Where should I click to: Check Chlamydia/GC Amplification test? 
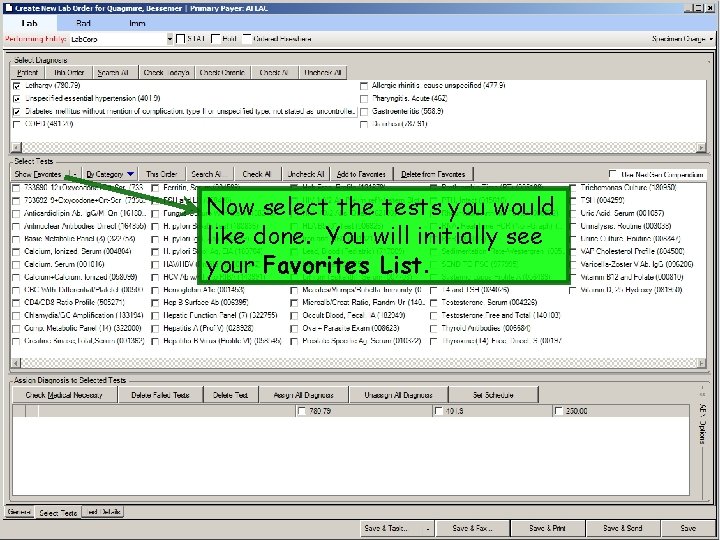click(x=17, y=315)
